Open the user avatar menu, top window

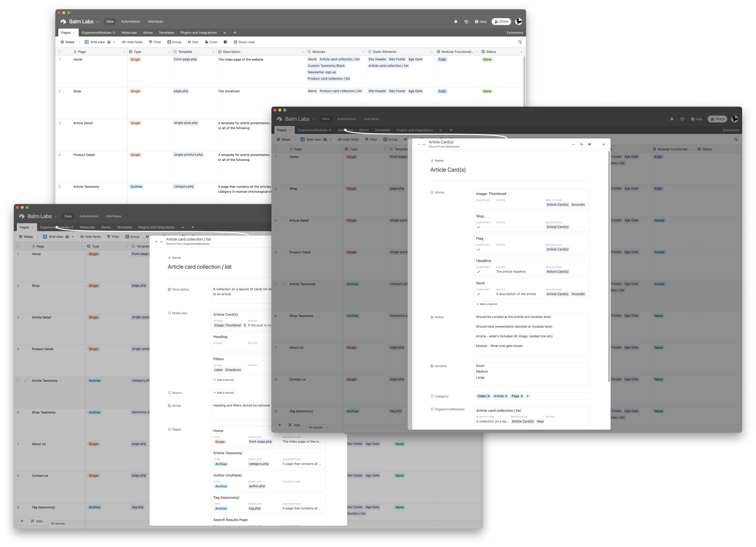click(x=519, y=22)
